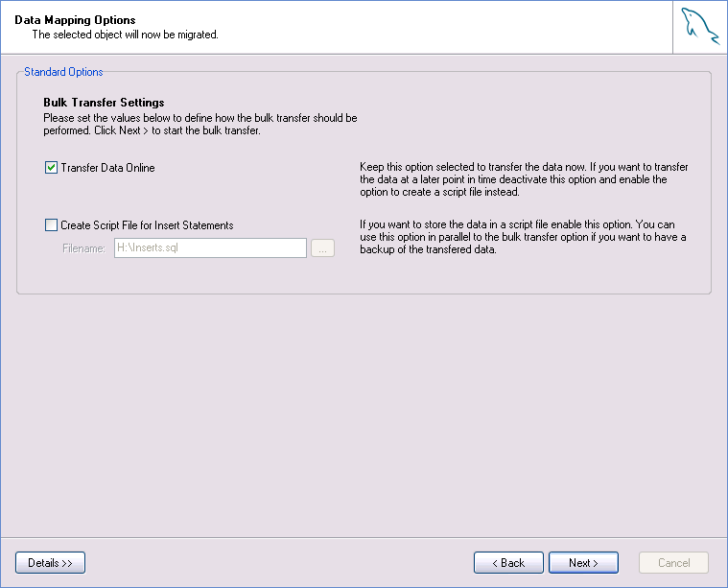Click the 'Keep this option selected' description text
728x588 pixels.
pos(524,179)
